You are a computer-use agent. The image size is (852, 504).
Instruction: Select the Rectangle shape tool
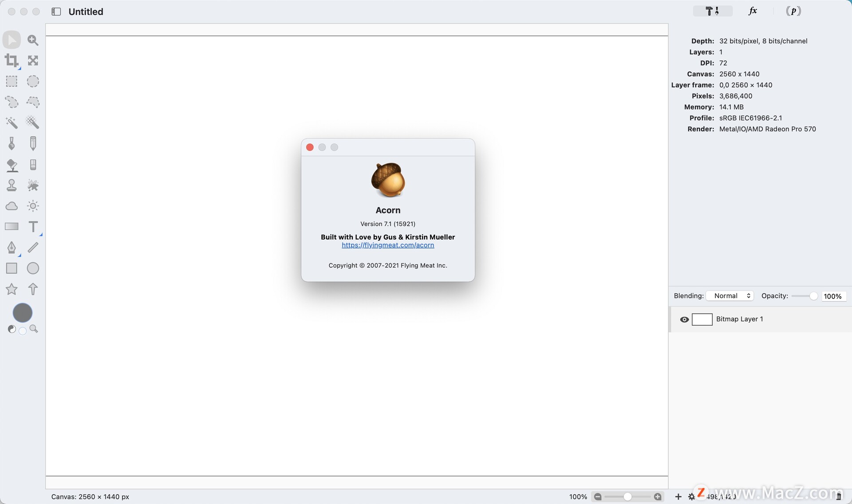point(12,268)
